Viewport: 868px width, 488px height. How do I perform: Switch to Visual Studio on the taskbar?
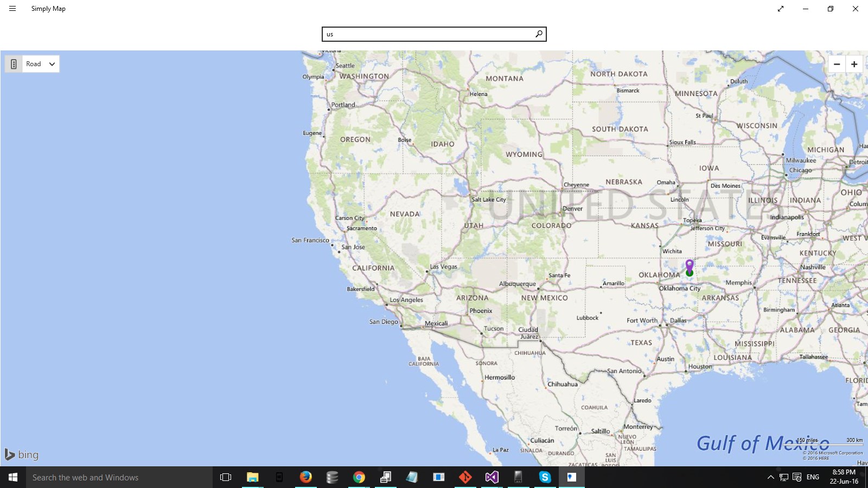point(492,477)
